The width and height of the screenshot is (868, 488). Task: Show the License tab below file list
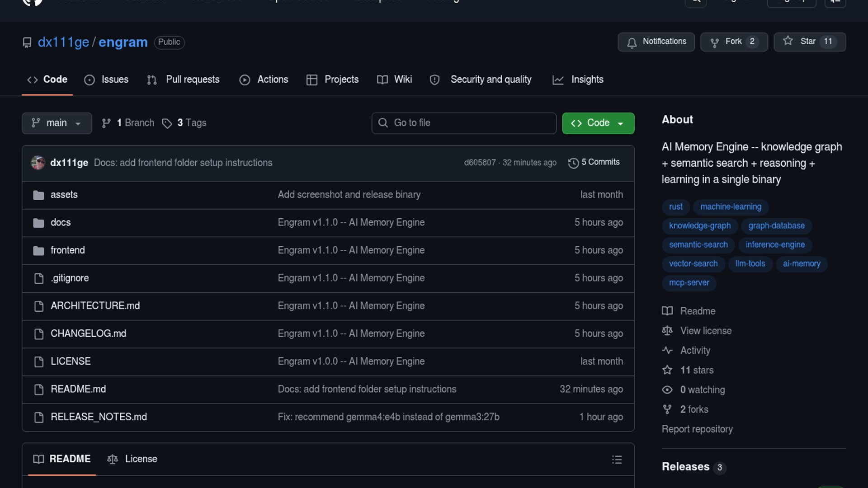point(132,460)
